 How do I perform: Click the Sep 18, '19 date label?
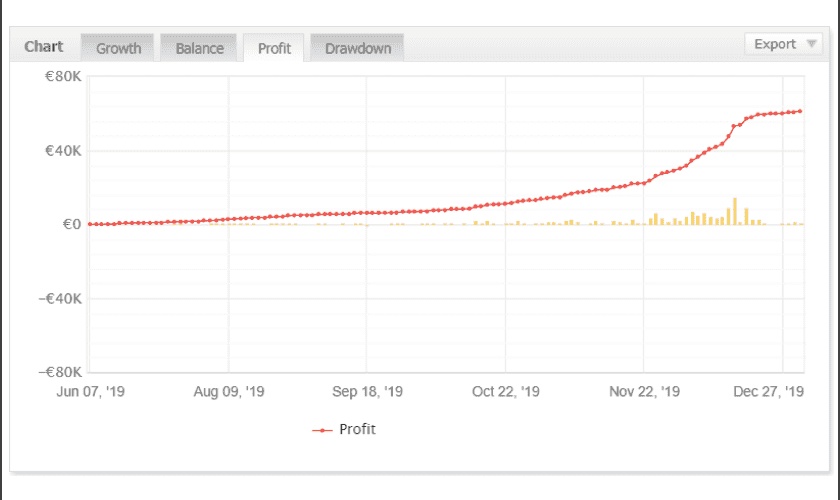(367, 392)
